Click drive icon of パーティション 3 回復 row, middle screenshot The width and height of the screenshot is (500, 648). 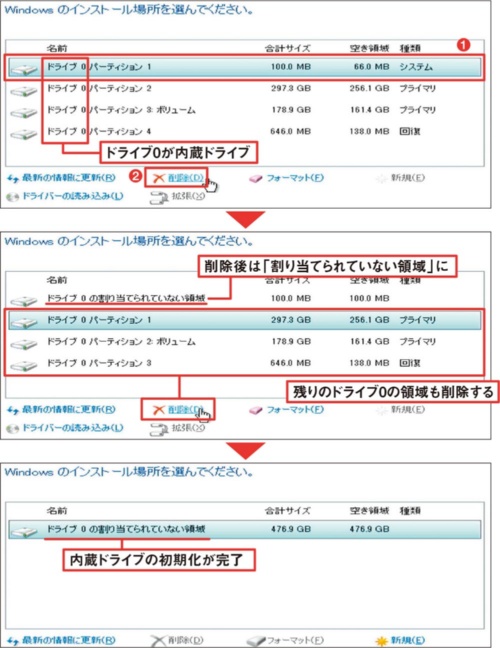(24, 364)
